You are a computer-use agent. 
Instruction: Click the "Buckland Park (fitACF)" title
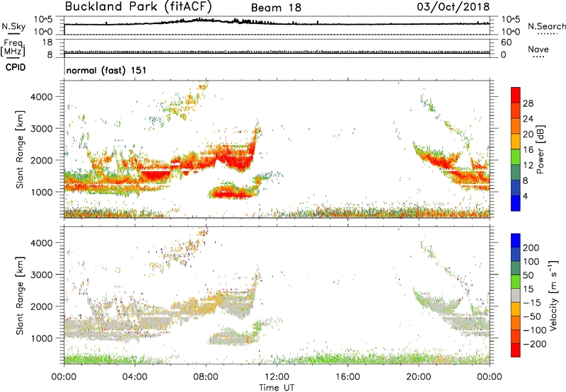138,6
